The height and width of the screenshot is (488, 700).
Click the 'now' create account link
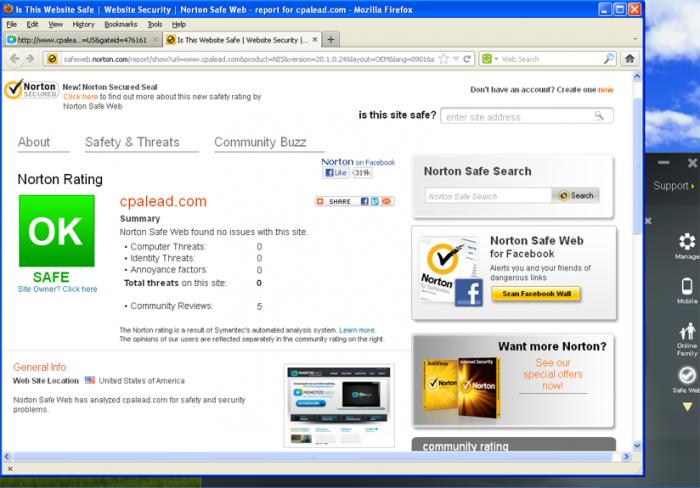coord(605,90)
